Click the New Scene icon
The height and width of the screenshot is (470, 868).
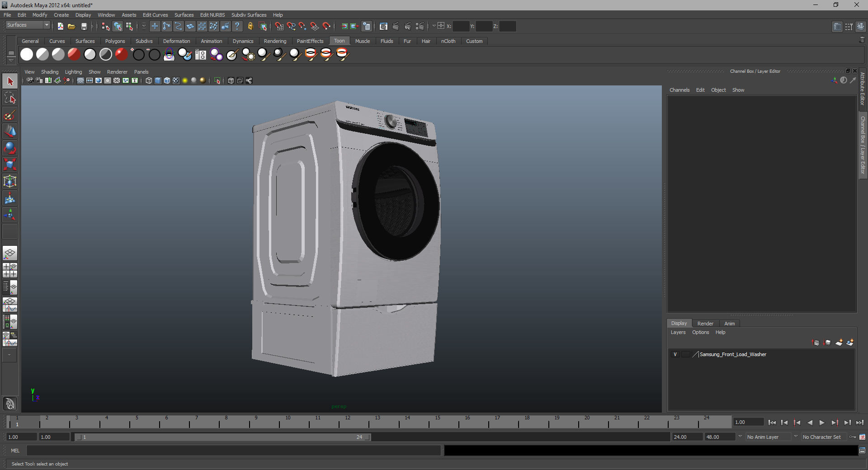60,26
